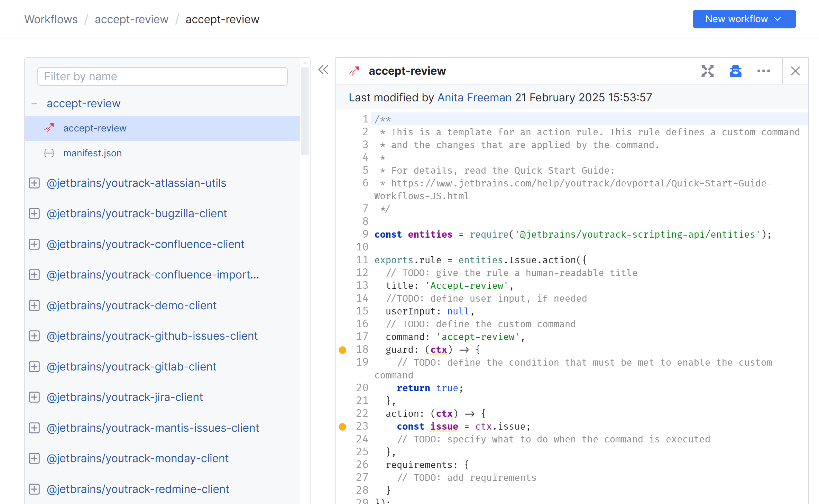Click the manifest.json braces file icon
This screenshot has width=819, height=504.
pyautogui.click(x=49, y=153)
